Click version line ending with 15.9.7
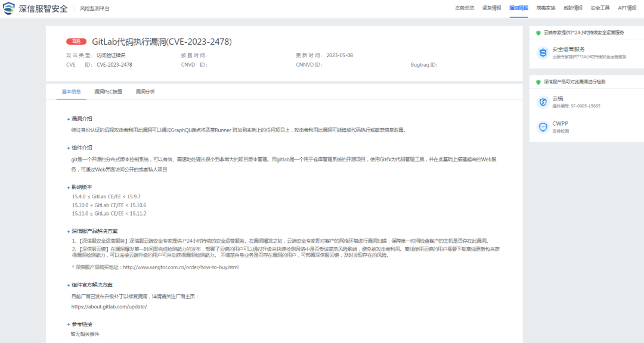 pos(106,197)
